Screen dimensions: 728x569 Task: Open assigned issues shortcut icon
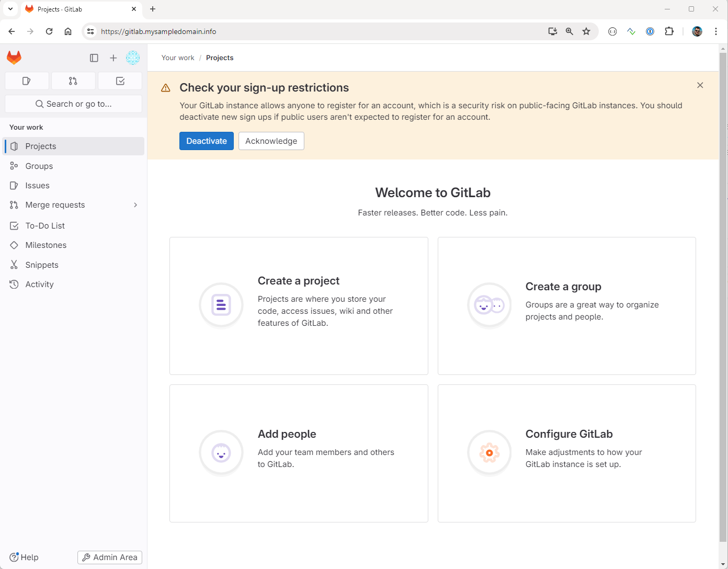(27, 81)
